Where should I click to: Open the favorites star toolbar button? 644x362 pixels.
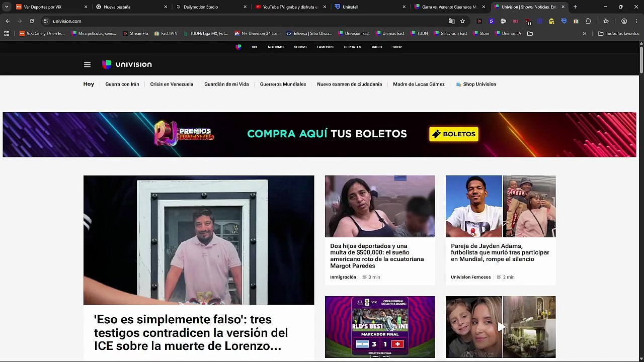tap(606, 21)
